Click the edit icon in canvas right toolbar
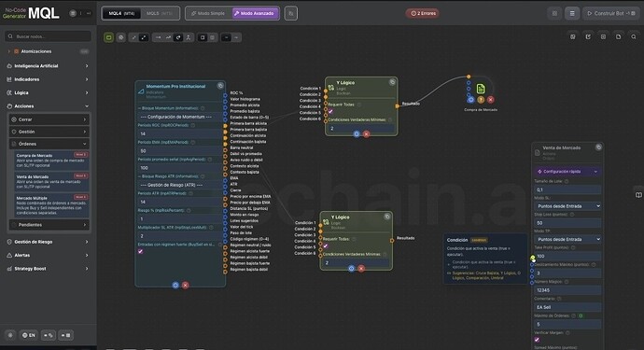Screen dimensions: 644x350 coord(588,36)
